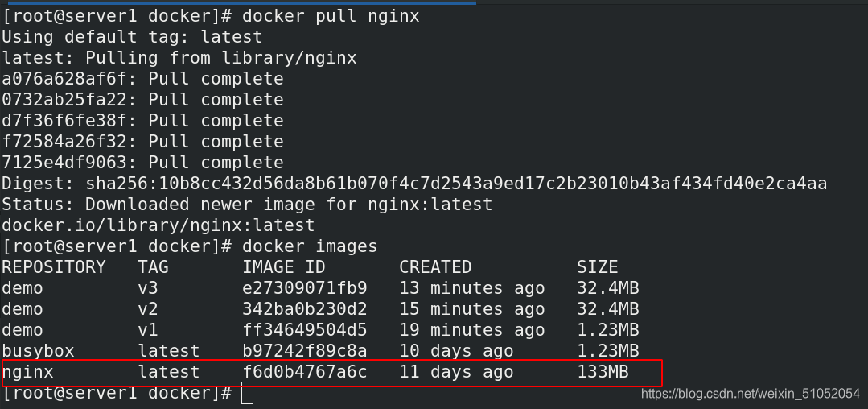This screenshot has width=868, height=409.
Task: Click the SIZE column header
Action: point(598,267)
